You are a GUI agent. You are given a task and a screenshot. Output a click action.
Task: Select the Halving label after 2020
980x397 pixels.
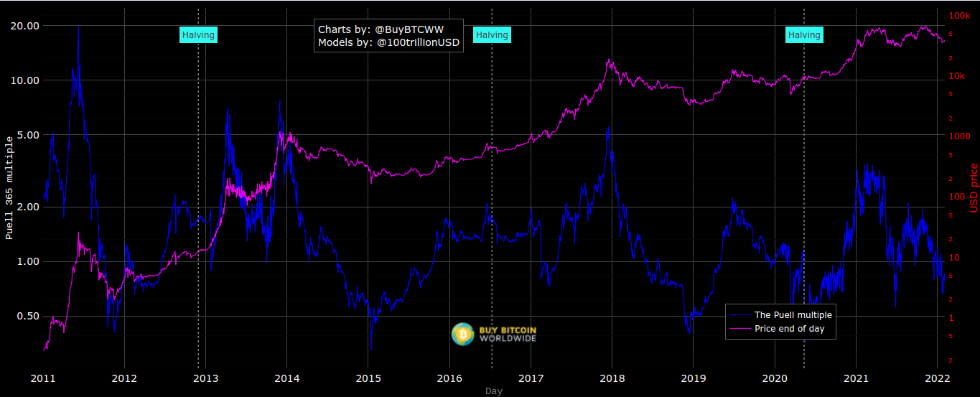click(803, 34)
